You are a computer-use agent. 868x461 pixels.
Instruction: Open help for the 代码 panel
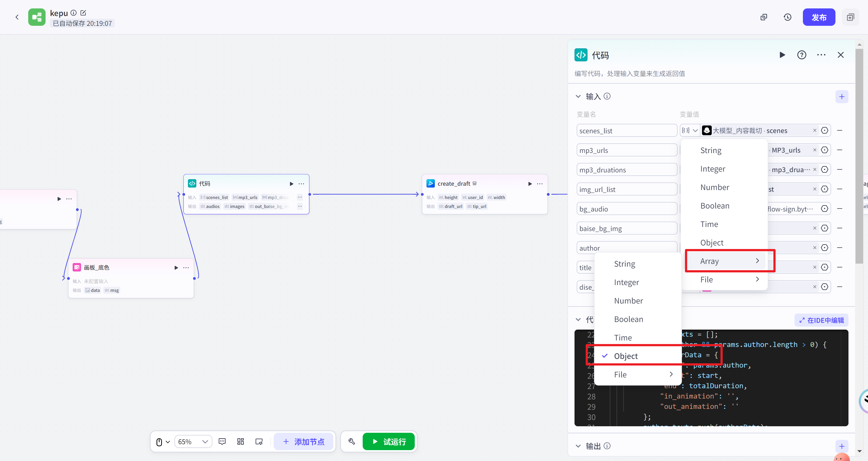click(x=802, y=55)
